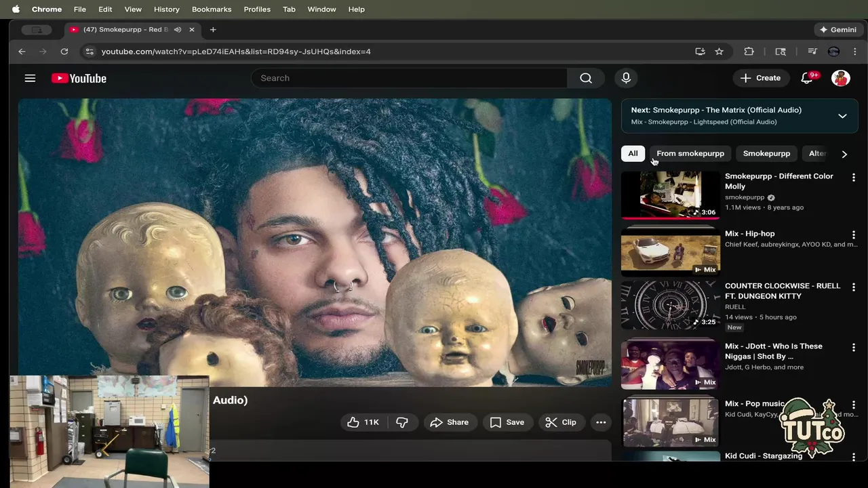Click the Gemini button
This screenshot has height=488, width=868.
point(838,29)
